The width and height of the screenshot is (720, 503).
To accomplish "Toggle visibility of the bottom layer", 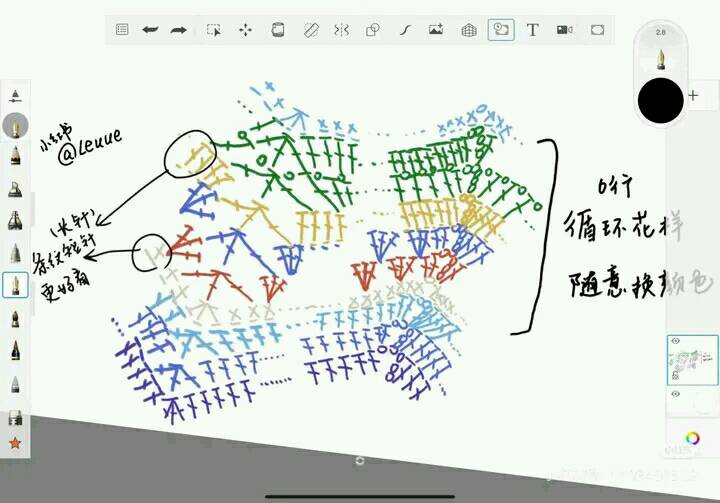I will click(x=676, y=394).
